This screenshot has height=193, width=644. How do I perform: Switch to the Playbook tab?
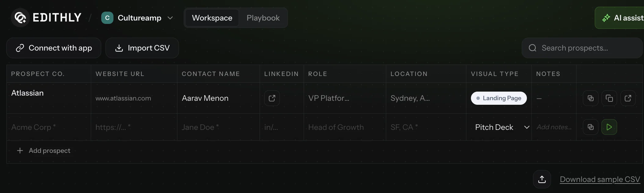[263, 18]
